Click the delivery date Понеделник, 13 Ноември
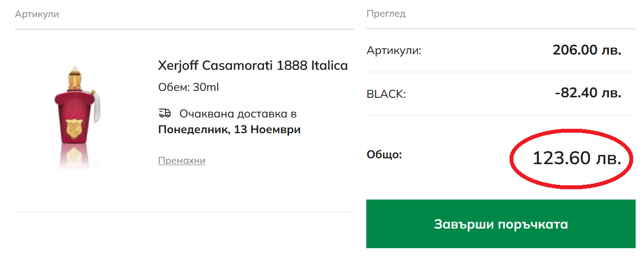 click(x=229, y=130)
